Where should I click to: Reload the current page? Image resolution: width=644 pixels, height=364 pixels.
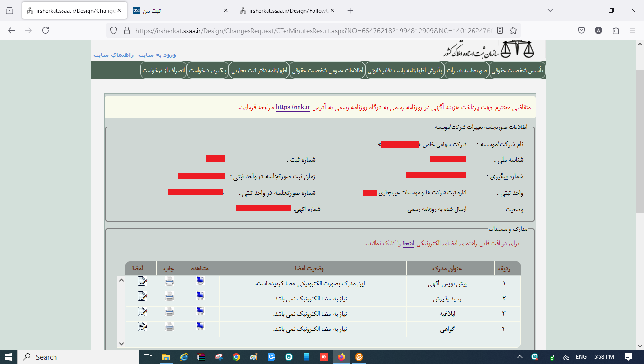point(45,30)
